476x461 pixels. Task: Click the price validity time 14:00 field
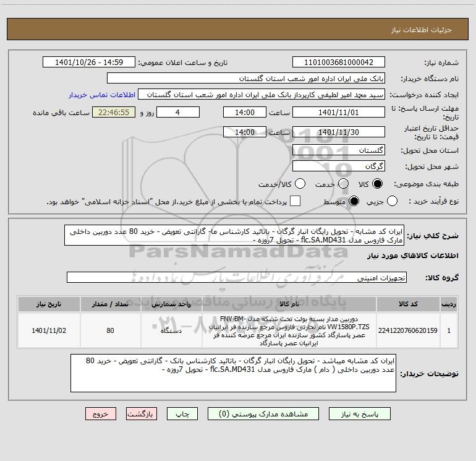(x=245, y=132)
